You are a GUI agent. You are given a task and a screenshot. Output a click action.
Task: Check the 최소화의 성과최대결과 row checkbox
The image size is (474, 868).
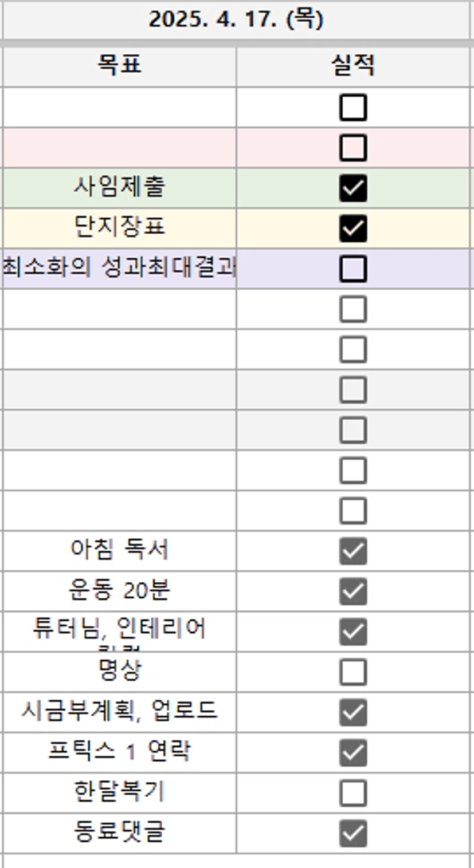point(352,269)
